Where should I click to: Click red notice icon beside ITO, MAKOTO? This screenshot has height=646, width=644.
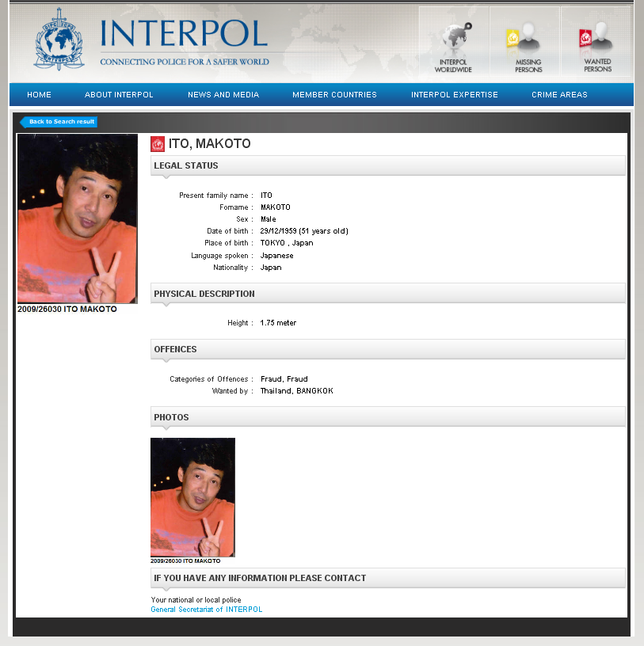coord(158,144)
